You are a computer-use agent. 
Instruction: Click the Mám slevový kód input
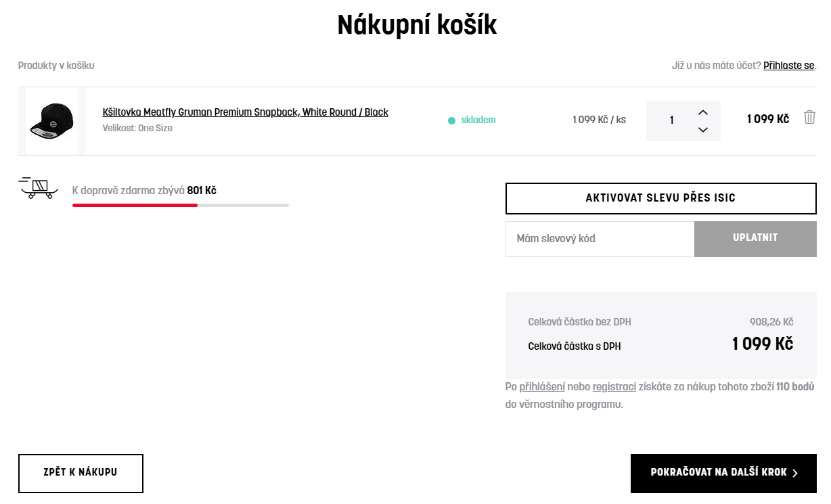[x=600, y=239]
